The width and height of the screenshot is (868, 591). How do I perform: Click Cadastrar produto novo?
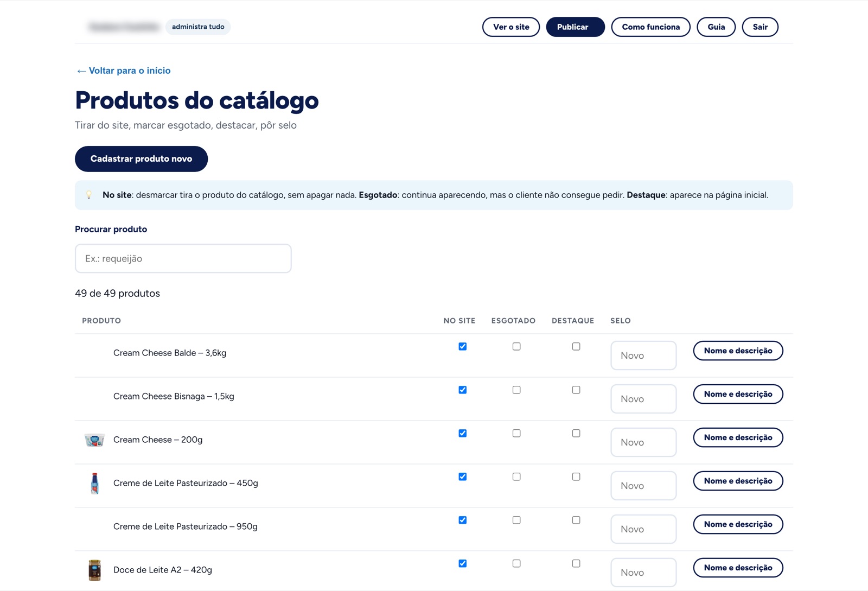point(141,159)
